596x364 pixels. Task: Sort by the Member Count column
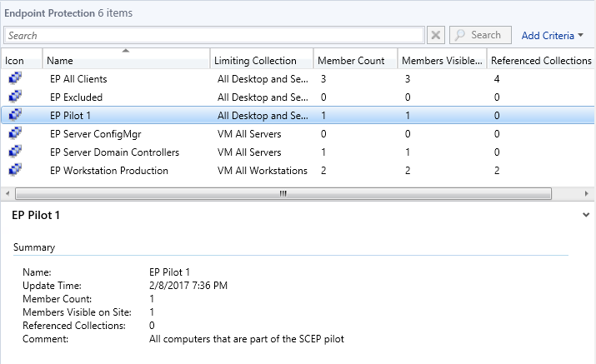pos(353,61)
